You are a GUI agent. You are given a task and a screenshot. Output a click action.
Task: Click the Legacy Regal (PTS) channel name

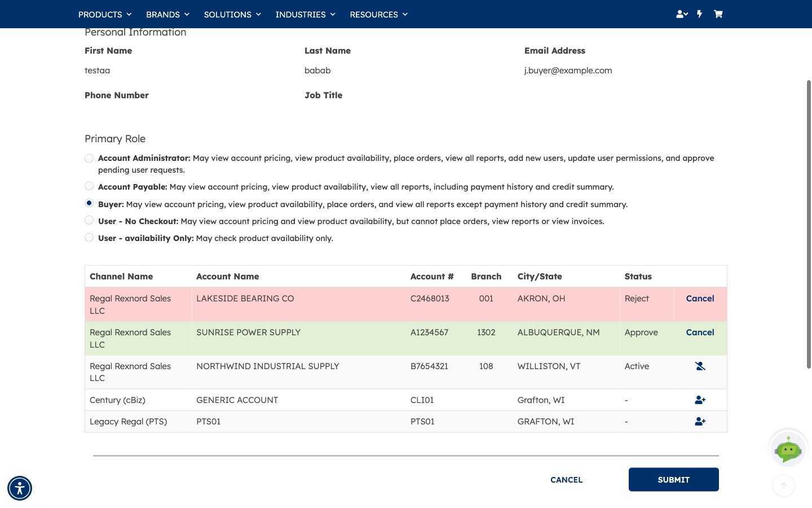128,422
